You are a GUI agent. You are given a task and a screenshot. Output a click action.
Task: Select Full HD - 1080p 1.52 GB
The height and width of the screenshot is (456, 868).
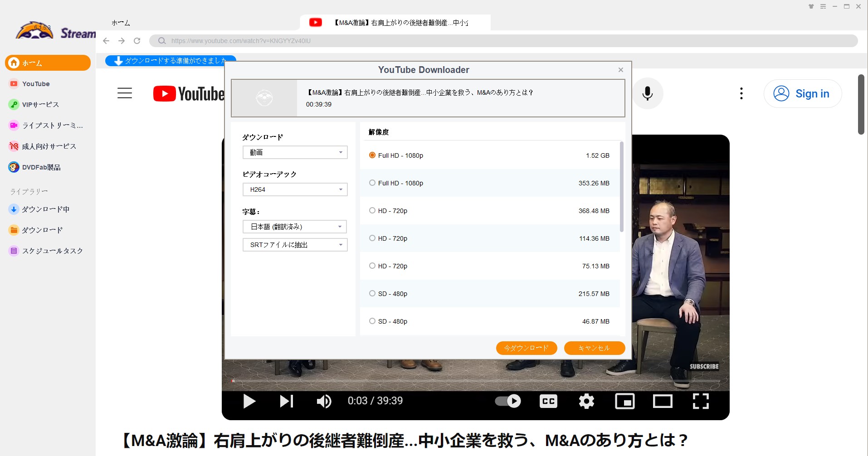pos(490,155)
